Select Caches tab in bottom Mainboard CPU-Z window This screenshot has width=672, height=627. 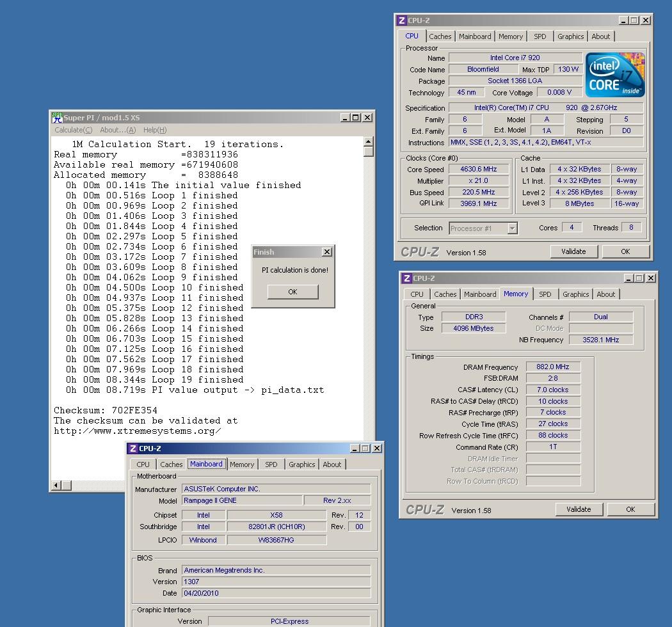[172, 464]
